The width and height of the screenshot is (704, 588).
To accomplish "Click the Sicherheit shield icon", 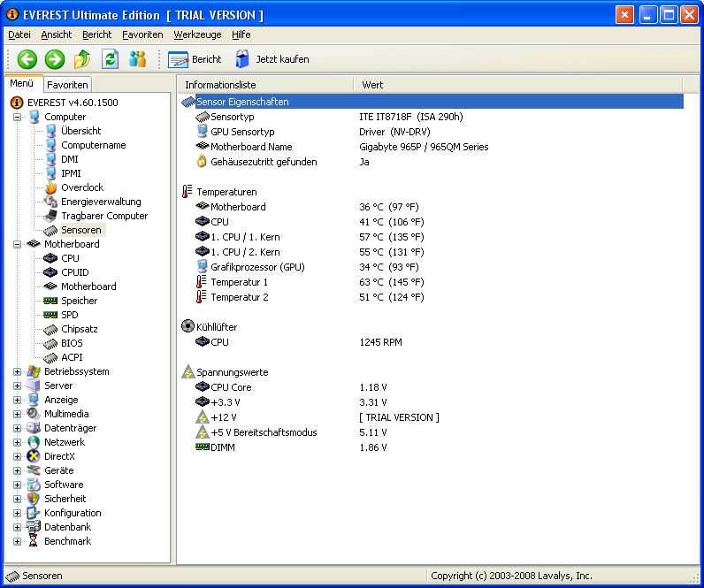I will pyautogui.click(x=34, y=499).
